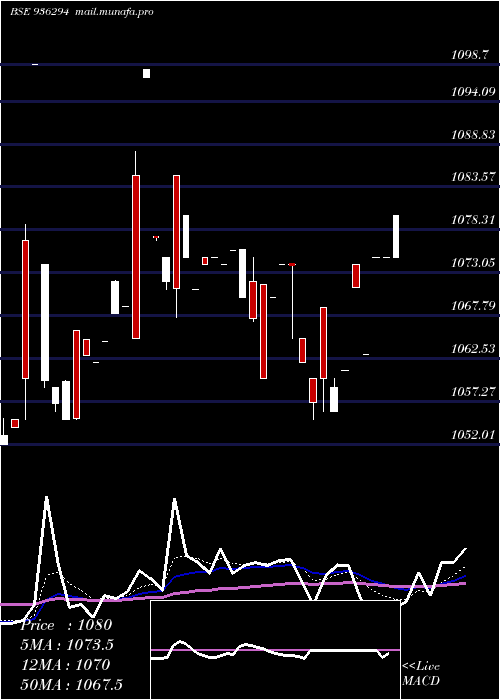Click the 1094.09 price level label
This screenshot has height=700, width=500.
pos(473,92)
